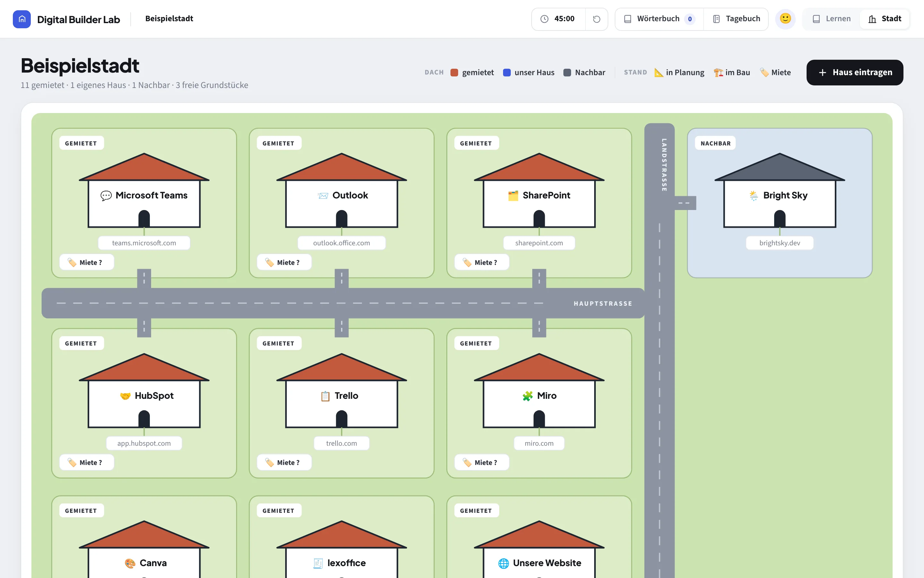The height and width of the screenshot is (578, 924).
Task: Select the Outlook house
Action: (x=341, y=190)
